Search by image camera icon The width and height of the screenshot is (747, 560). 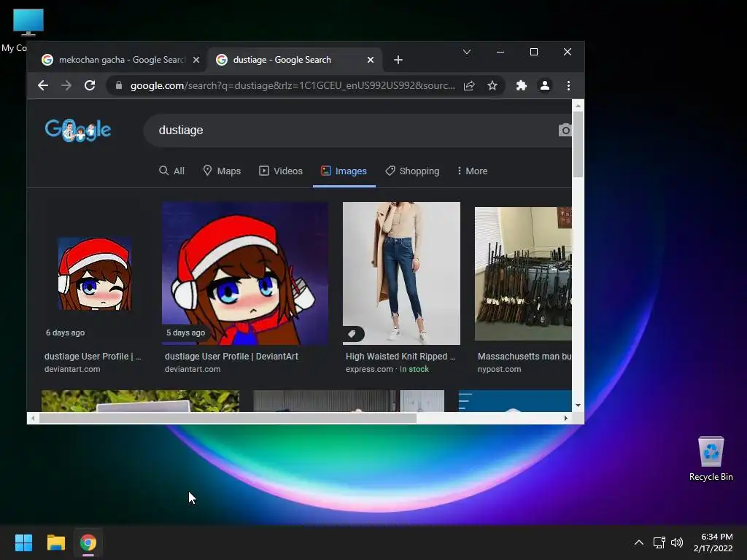point(565,130)
